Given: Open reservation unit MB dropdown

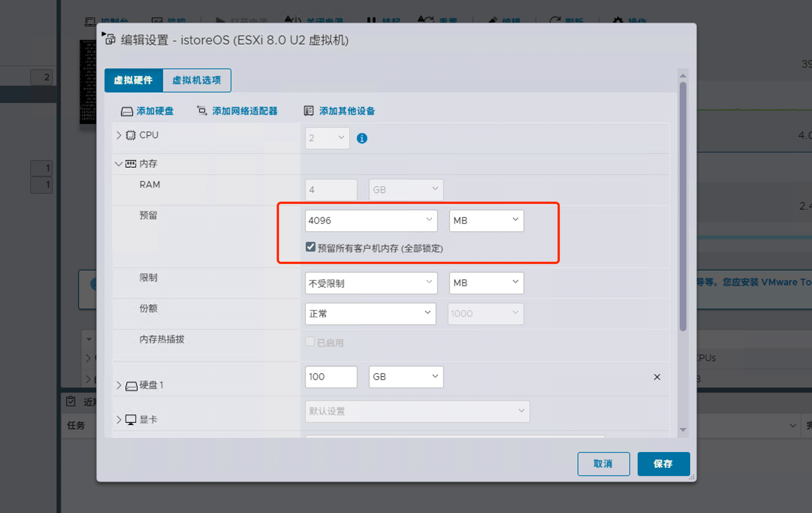Looking at the screenshot, I should (486, 220).
